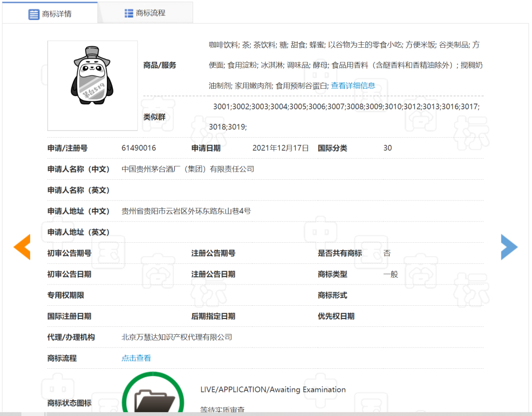
Task: Click the 类似群 label
Action: [154, 117]
